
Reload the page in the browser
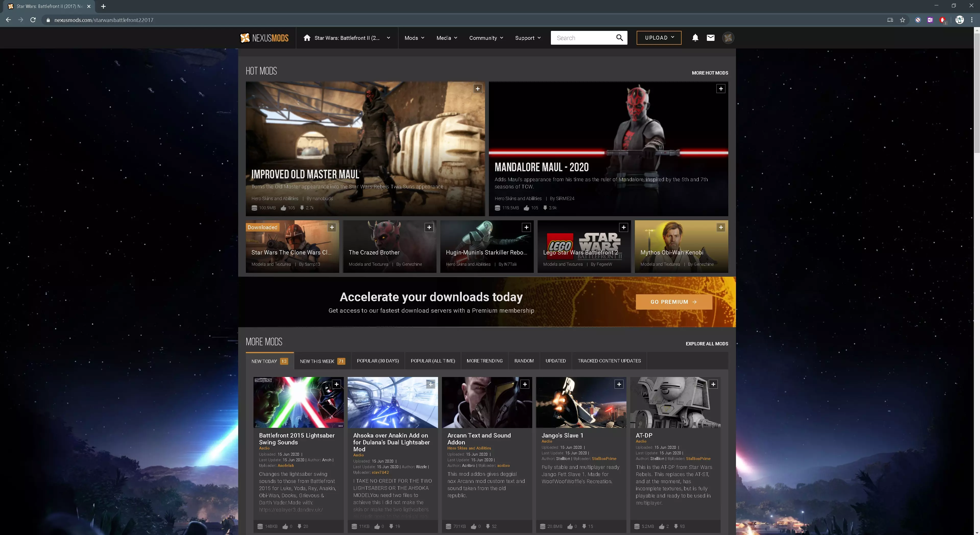click(33, 20)
